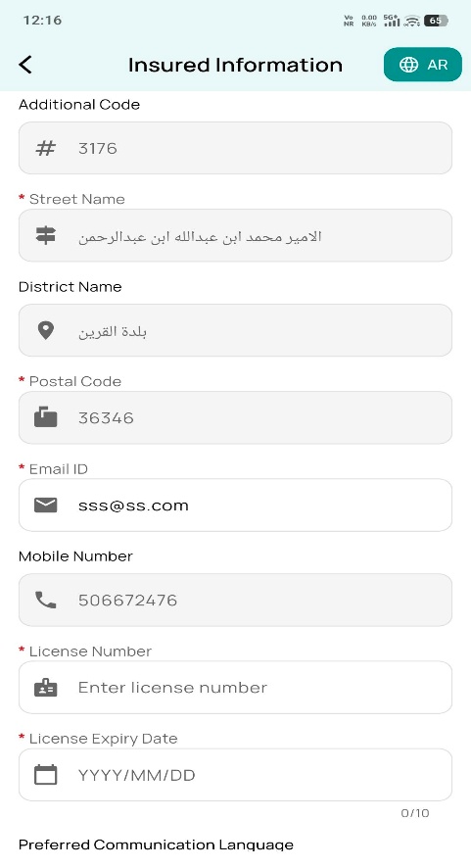Click the envelope icon in Email ID

[x=45, y=505]
